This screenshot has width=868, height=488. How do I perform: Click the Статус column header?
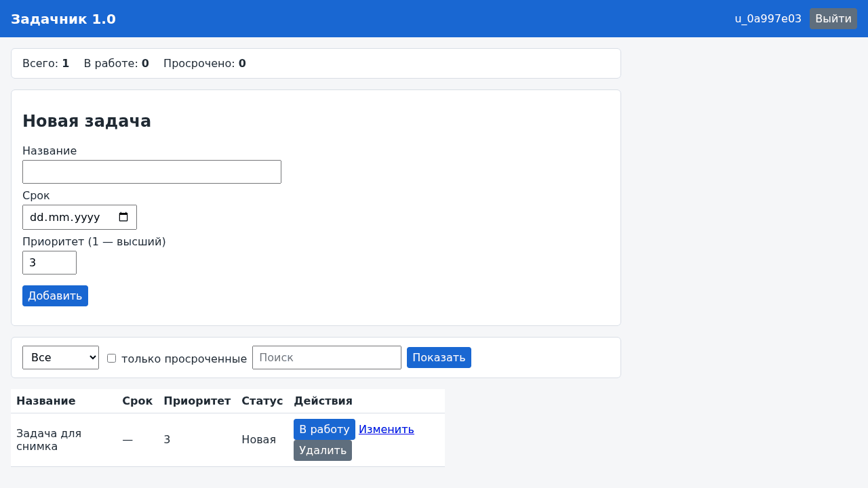coord(262,401)
